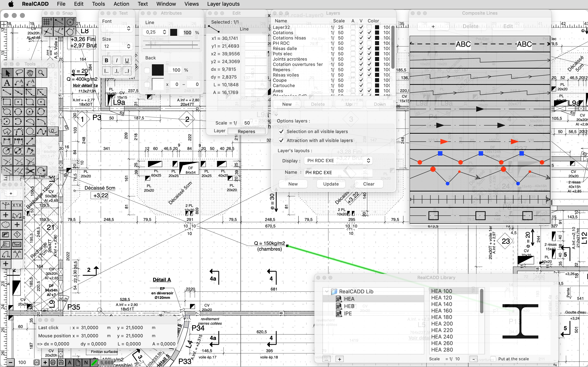Open the Size combo box showing 12
This screenshot has height=367, width=588.
click(117, 46)
